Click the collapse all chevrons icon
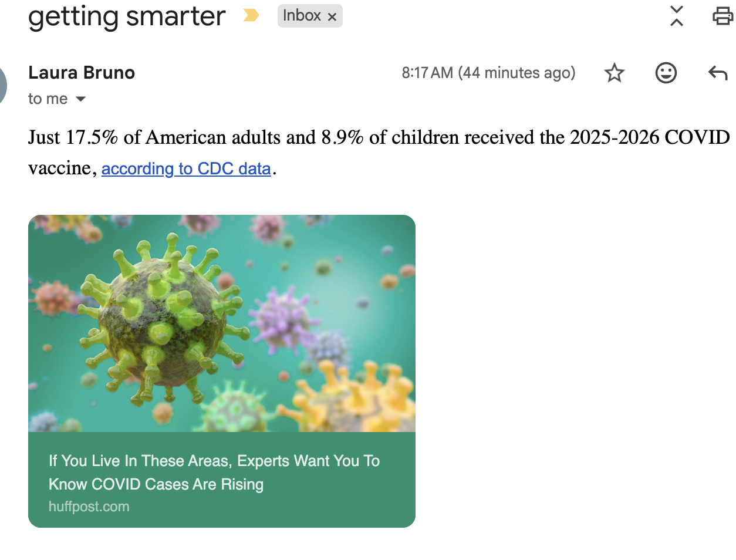Viewport: 736px width, 560px height. (676, 16)
